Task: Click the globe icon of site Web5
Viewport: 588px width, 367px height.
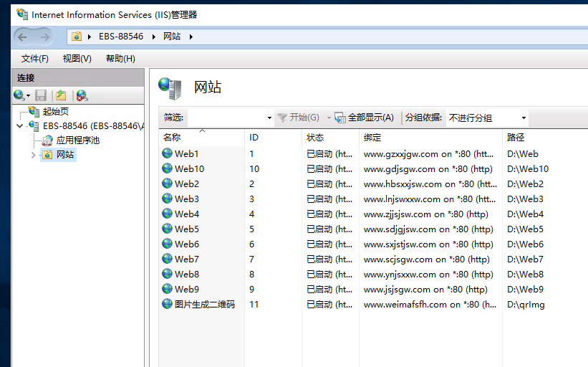Action: tap(168, 229)
